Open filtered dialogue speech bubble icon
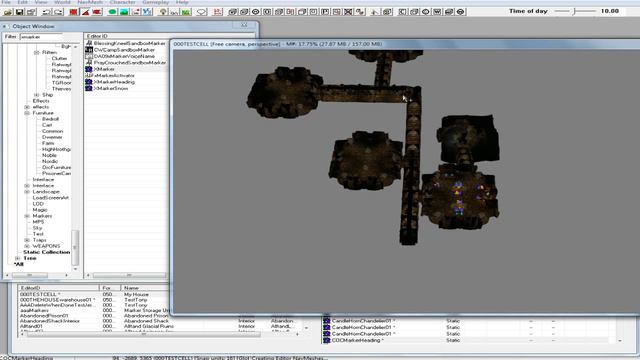 [x=201, y=12]
